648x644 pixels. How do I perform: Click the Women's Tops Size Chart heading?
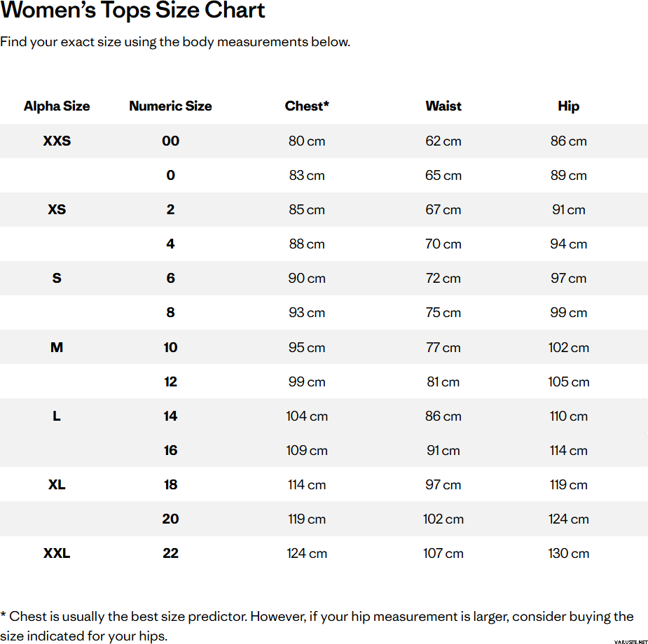pyautogui.click(x=133, y=11)
